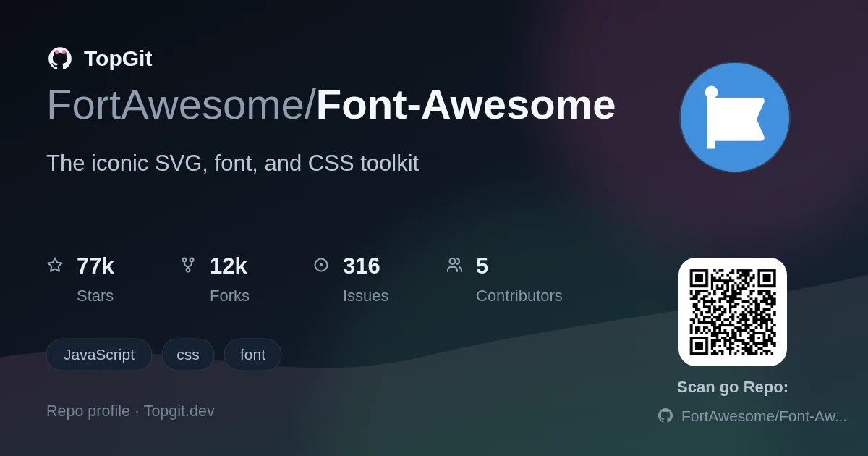Click the QR code image
This screenshot has height=456, width=868.
(x=733, y=312)
